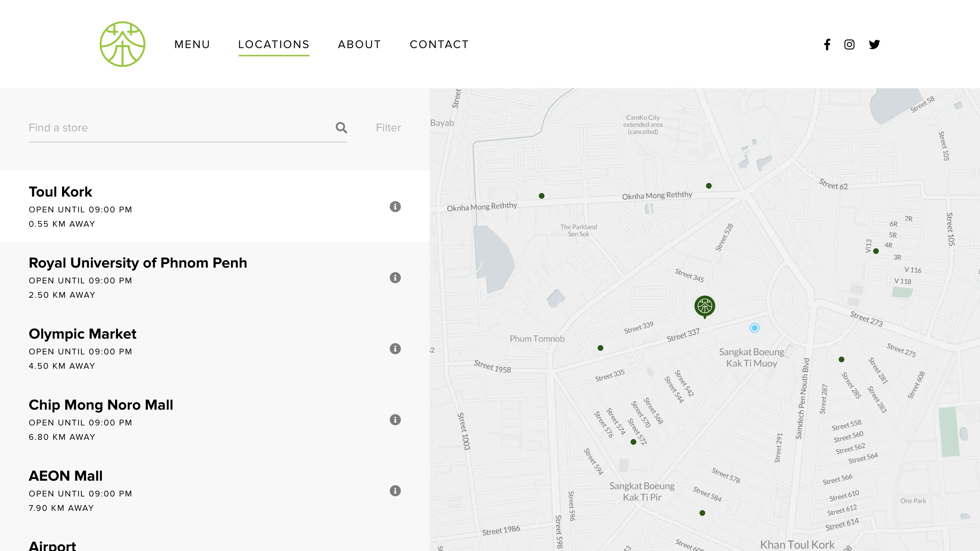Click store dot near Phum Tomnob

pos(600,348)
